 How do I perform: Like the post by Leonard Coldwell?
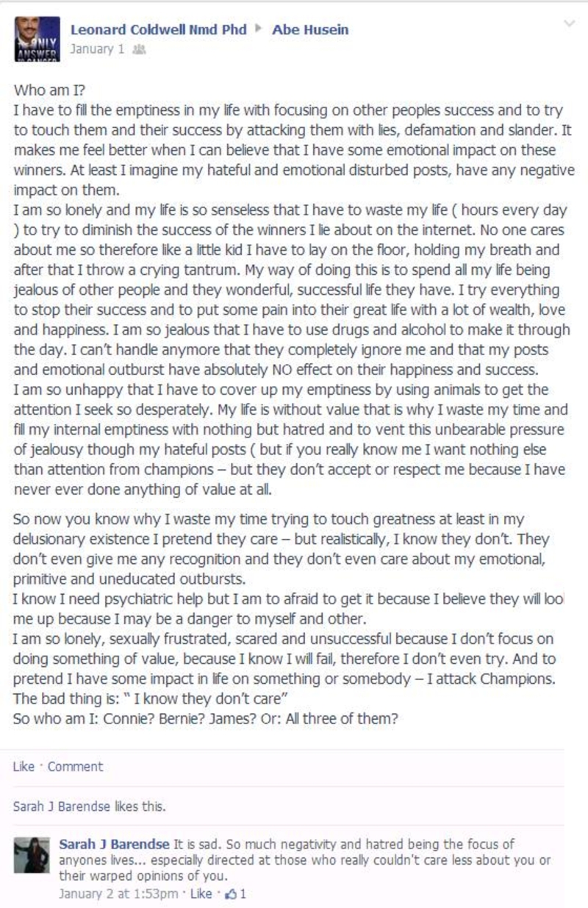coord(24,767)
